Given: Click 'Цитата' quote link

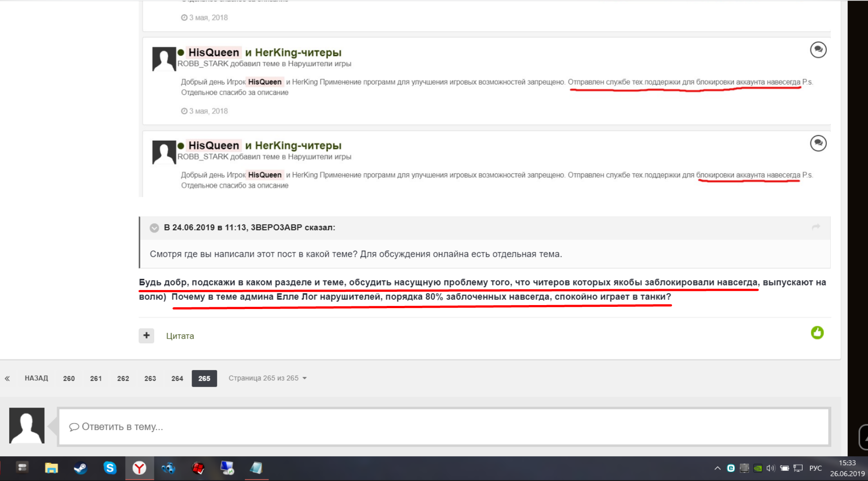Looking at the screenshot, I should 180,336.
